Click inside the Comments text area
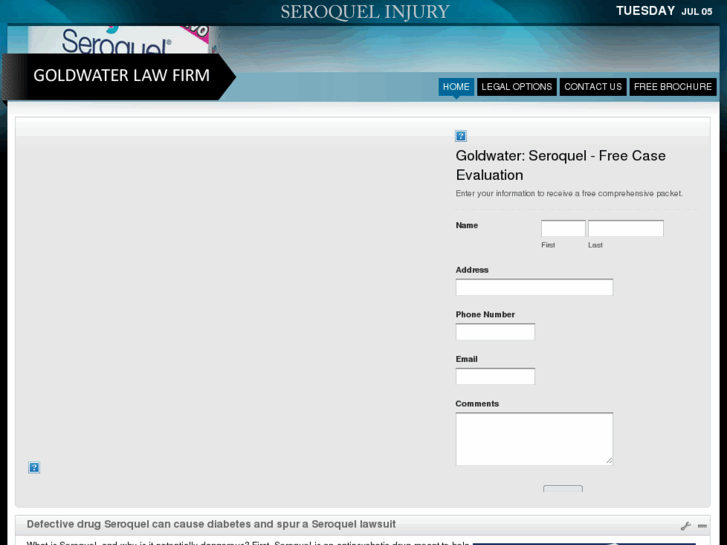727x545 pixels. click(x=534, y=439)
